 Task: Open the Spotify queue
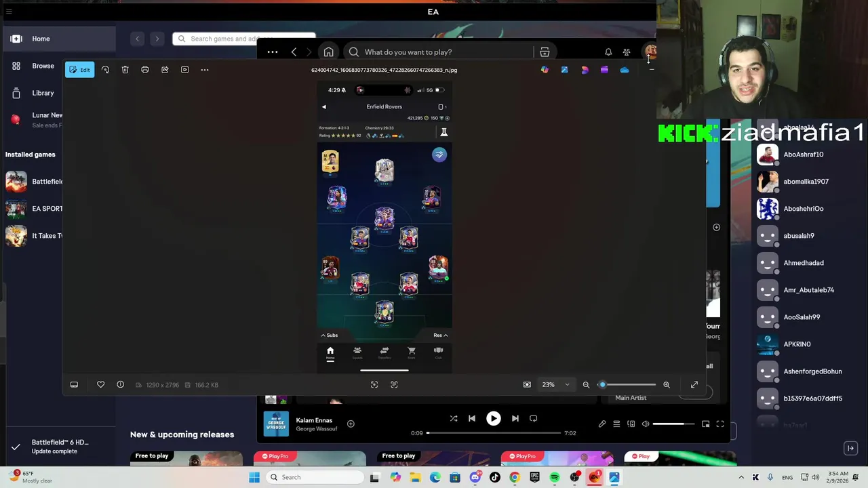[616, 424]
